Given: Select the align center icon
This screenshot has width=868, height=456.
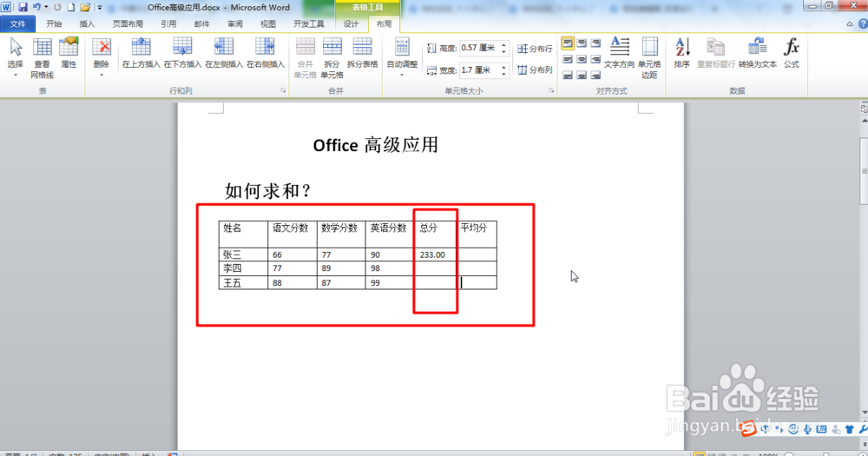Looking at the screenshot, I should click(582, 59).
